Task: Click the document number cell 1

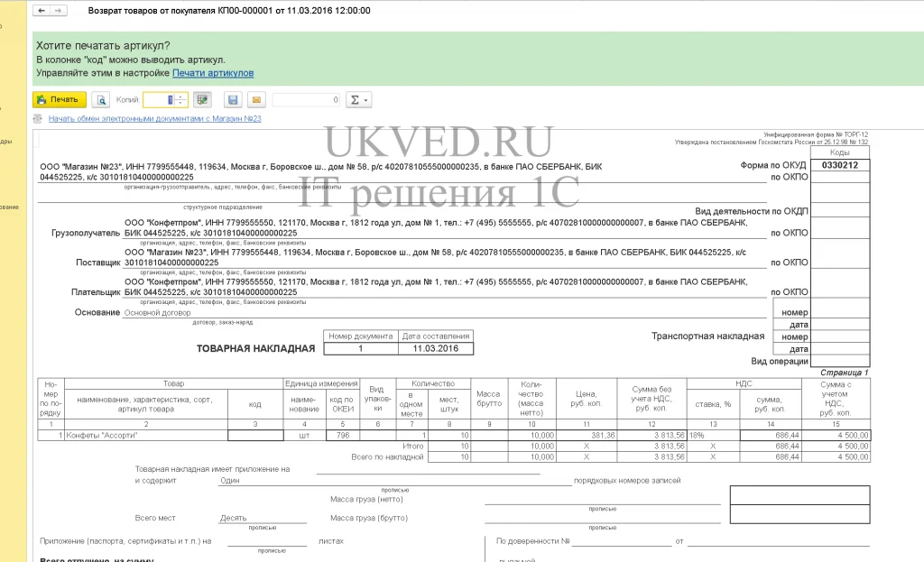Action: pos(361,348)
